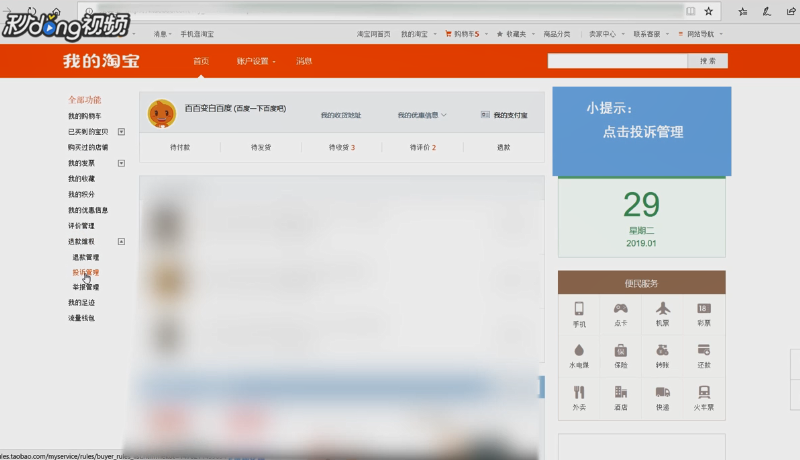The width and height of the screenshot is (800, 460).
Task: Open the 保险 insurance service
Action: coord(620,356)
